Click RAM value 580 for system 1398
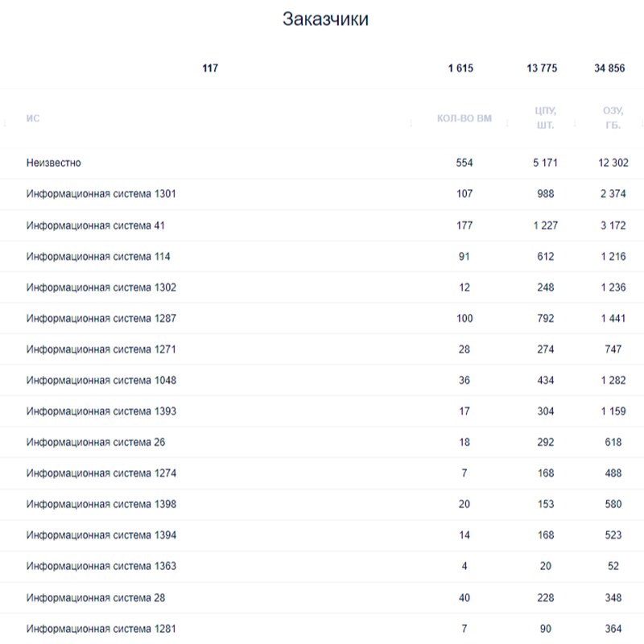 tap(613, 504)
